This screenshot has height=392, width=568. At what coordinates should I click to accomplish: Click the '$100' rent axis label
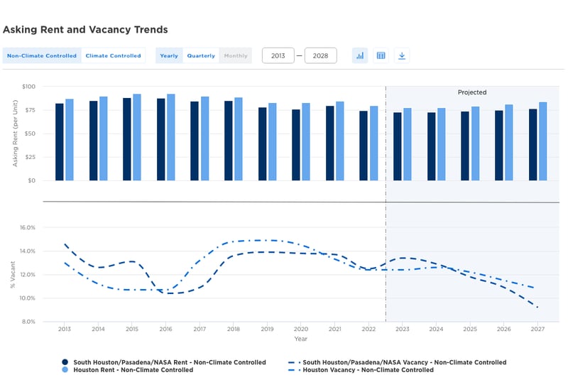pos(28,87)
